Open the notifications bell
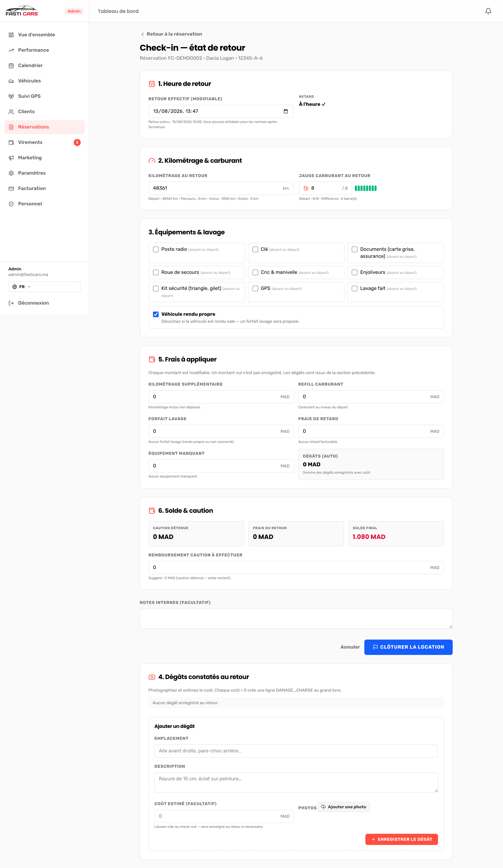This screenshot has width=503, height=868. coord(488,11)
